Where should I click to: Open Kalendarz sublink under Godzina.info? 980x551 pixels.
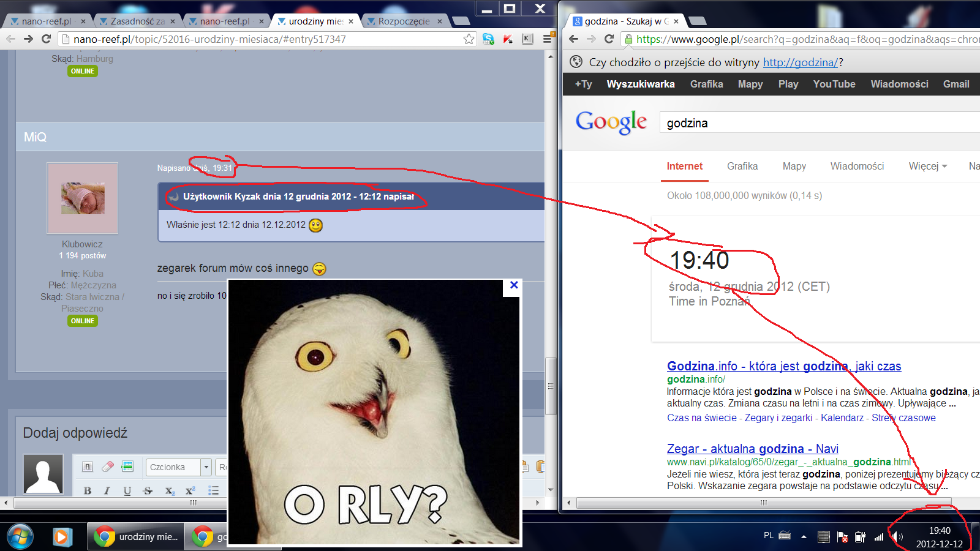point(842,418)
